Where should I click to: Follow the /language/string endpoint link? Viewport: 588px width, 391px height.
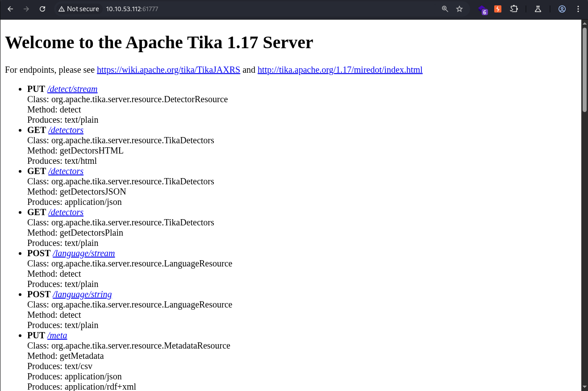point(82,294)
